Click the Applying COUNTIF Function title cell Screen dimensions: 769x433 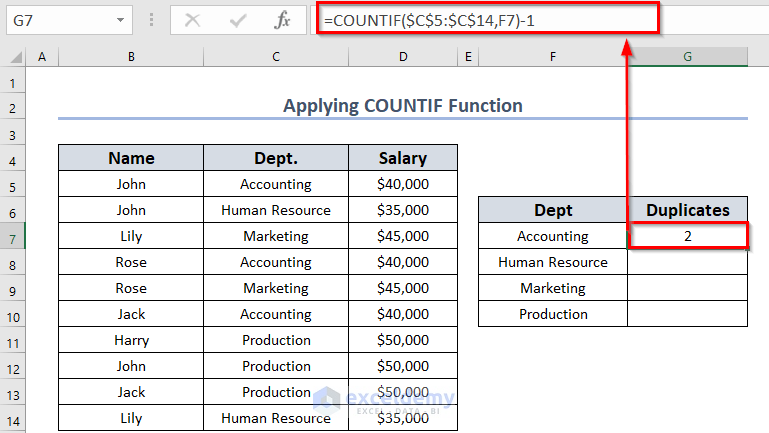click(x=403, y=106)
